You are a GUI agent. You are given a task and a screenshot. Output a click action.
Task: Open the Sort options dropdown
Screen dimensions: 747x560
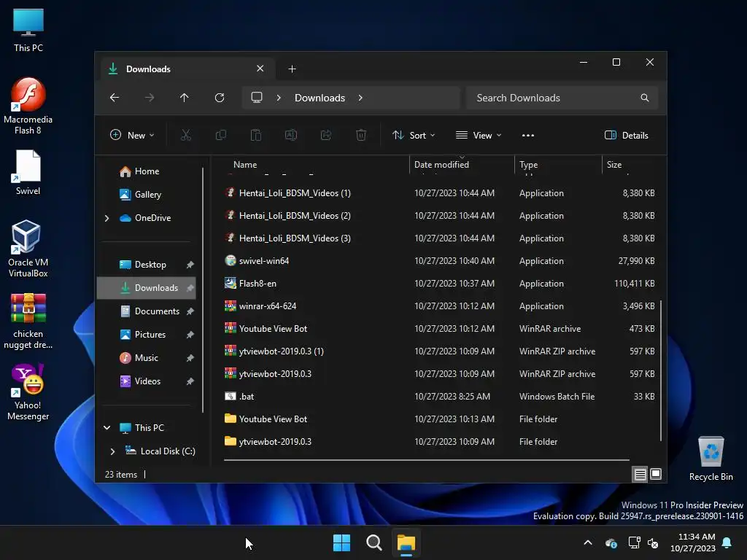point(414,135)
